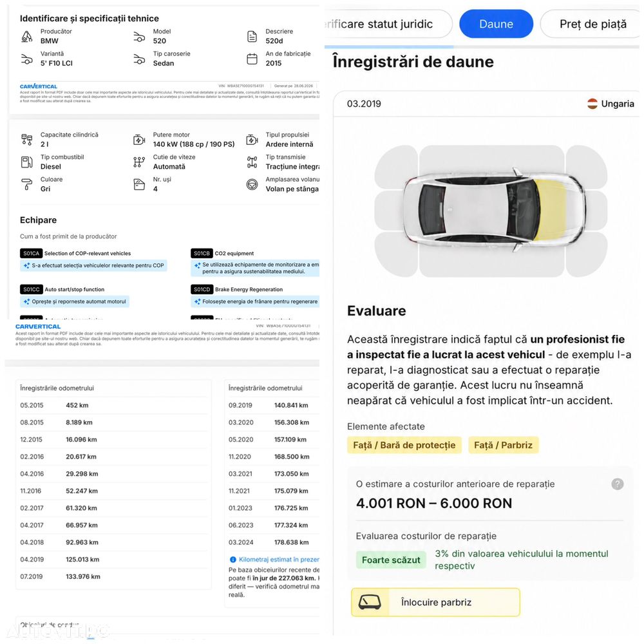Click the Descriere document icon
644x644 pixels.
tap(252, 37)
